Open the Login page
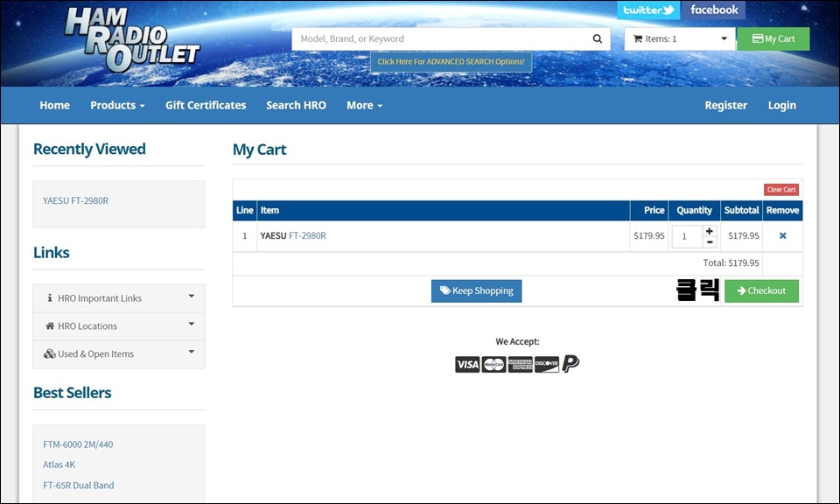Viewport: 840px width, 504px height. 782,105
